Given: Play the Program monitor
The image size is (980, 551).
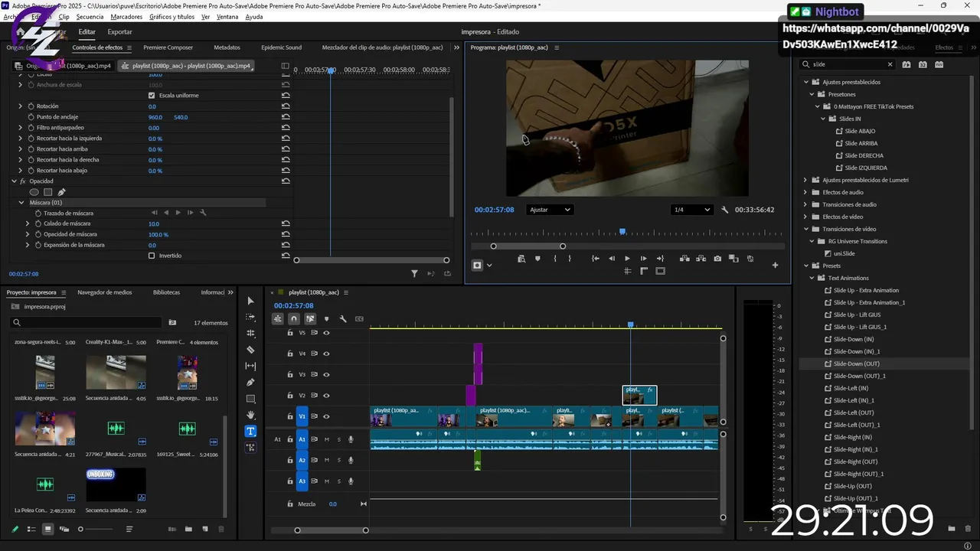Looking at the screenshot, I should pos(627,259).
